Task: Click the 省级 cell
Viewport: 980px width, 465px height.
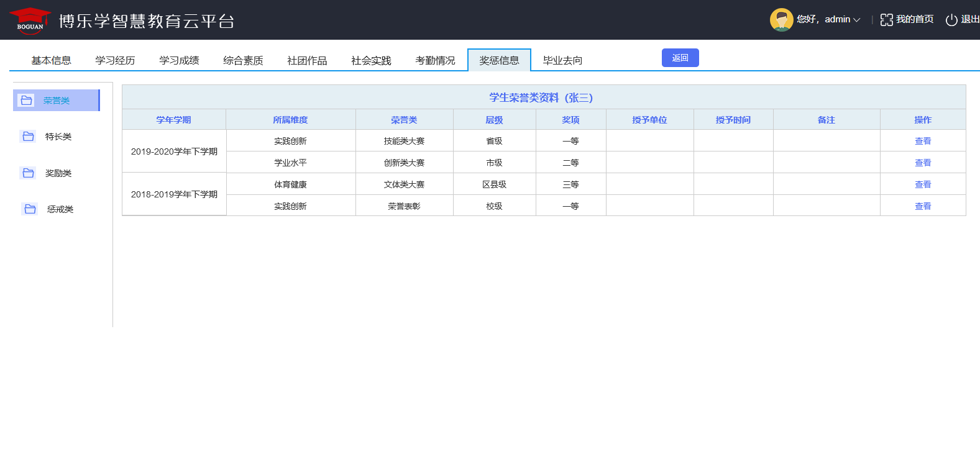Action: pos(495,141)
